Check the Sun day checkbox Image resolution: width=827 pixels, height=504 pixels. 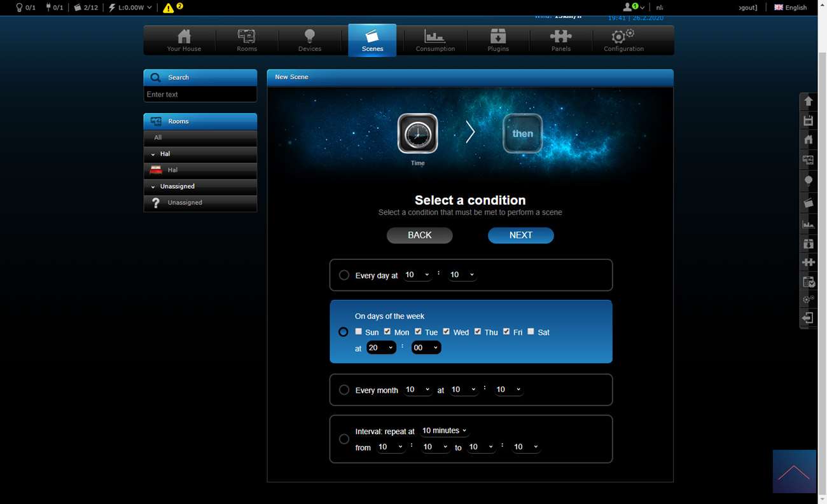pos(359,332)
